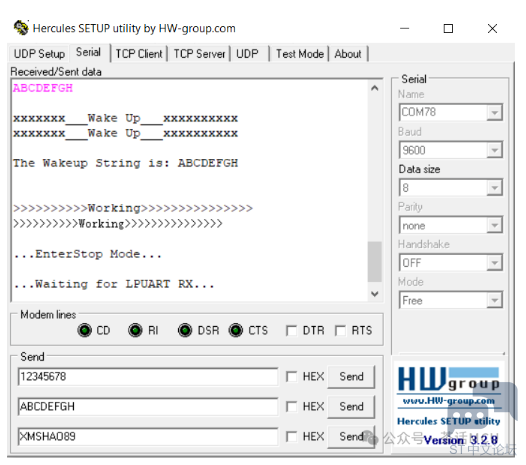
Task: Enable the DTR checkbox
Action: (x=291, y=330)
